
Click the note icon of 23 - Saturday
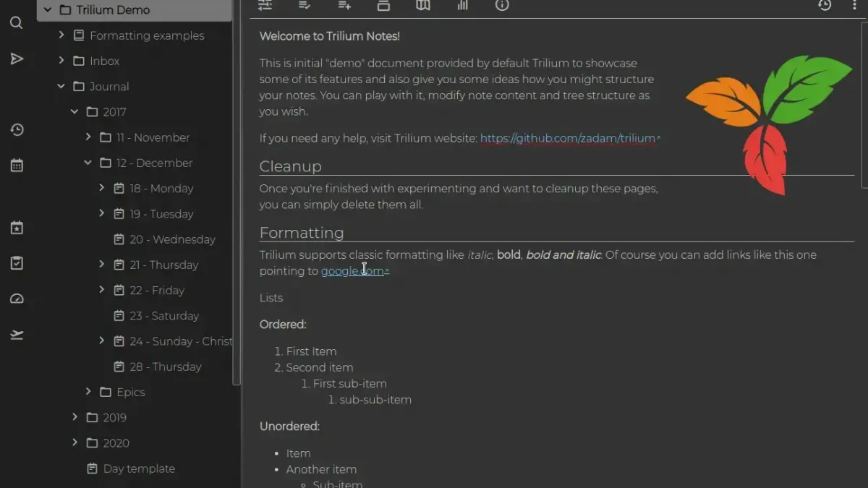coord(119,316)
